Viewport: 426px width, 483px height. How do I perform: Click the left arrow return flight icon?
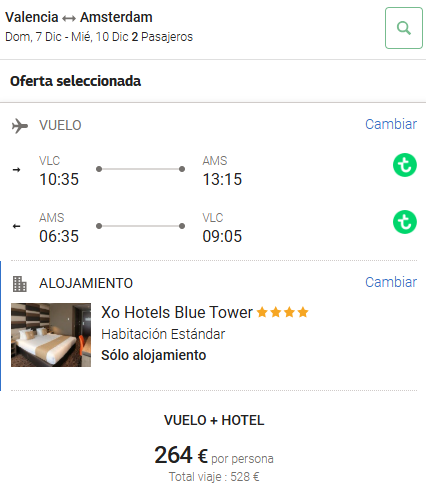[x=16, y=226]
